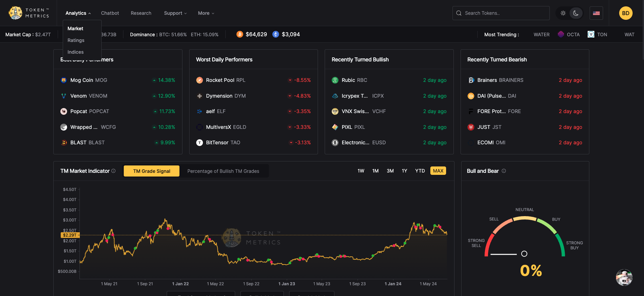Click the aelf token icon
644x296 pixels.
pyautogui.click(x=200, y=111)
